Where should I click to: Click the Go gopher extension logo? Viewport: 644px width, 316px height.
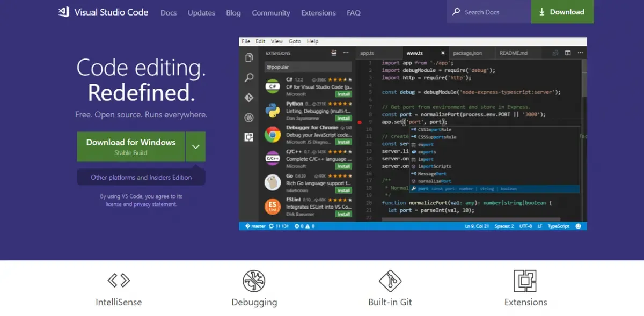pyautogui.click(x=273, y=182)
